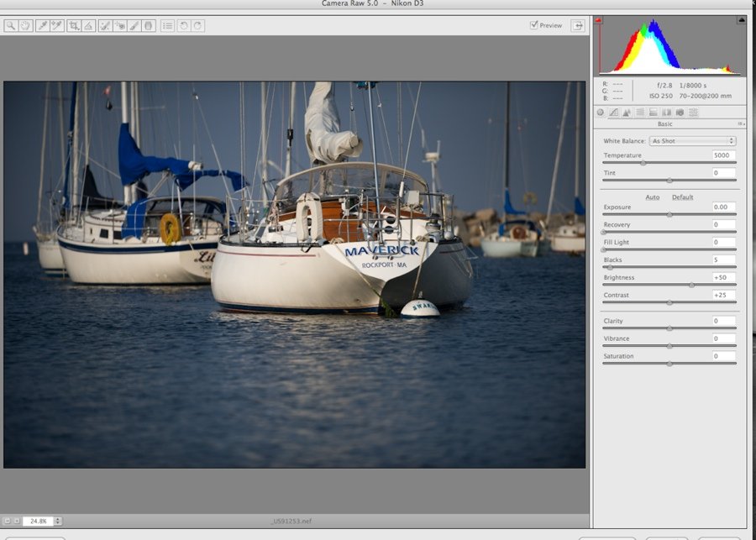Open the zoom level percentage dropdown
This screenshot has width=756, height=540.
point(57,521)
